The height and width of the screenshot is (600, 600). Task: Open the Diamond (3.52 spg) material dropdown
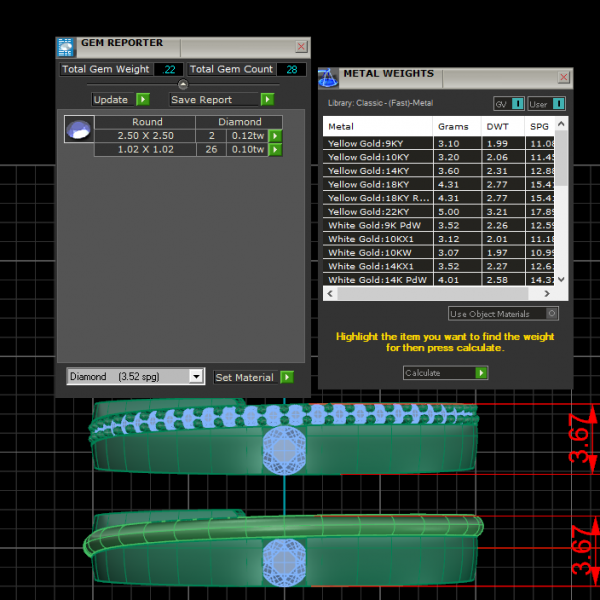click(x=196, y=377)
